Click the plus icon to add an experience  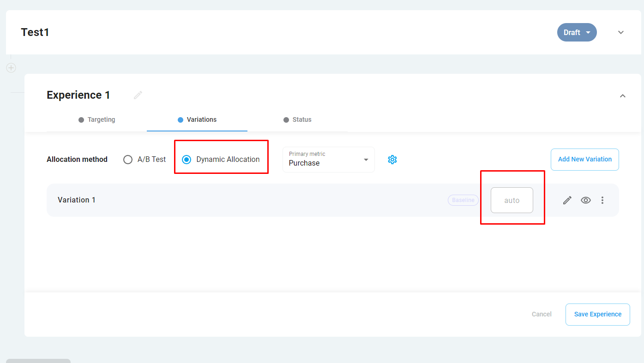(x=11, y=68)
